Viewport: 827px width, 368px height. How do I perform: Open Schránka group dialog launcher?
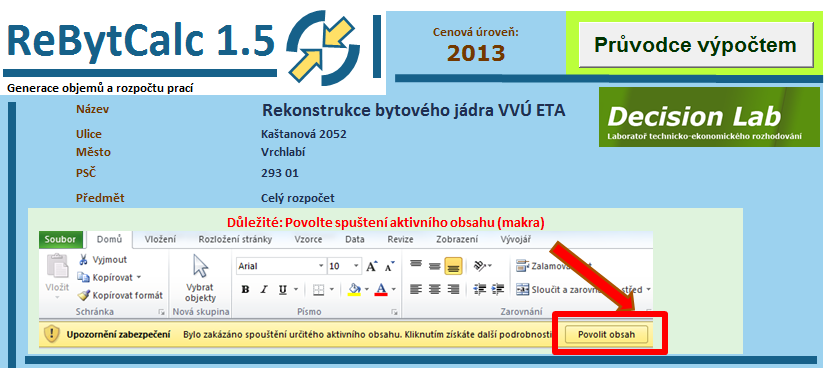tap(162, 313)
